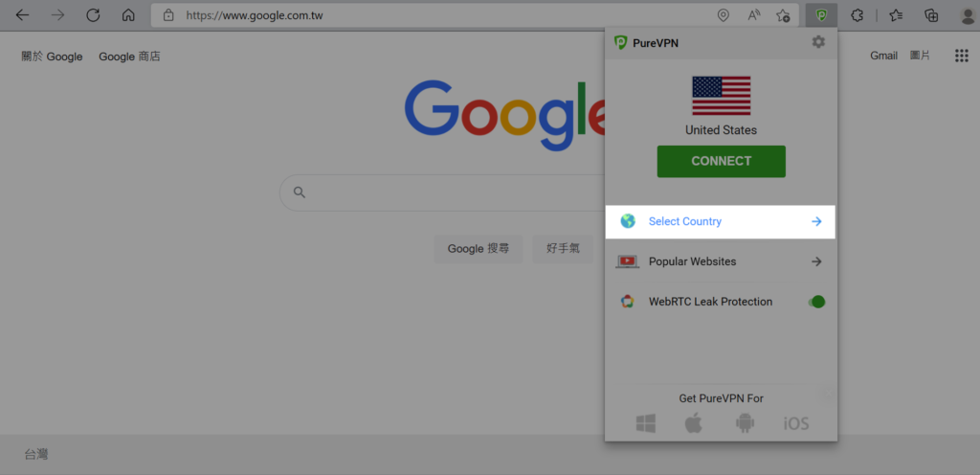Open the Select Country menu row
The width and height of the screenshot is (980, 475).
[720, 221]
